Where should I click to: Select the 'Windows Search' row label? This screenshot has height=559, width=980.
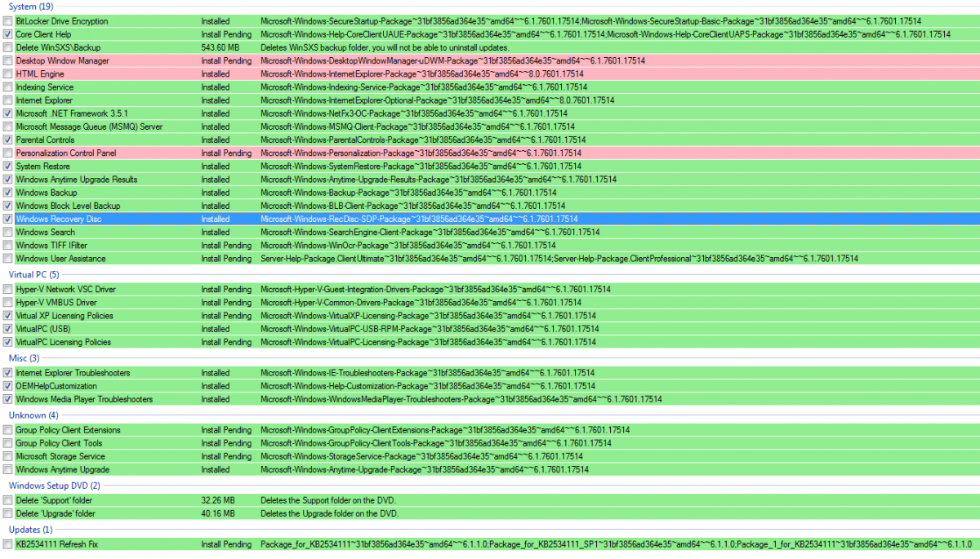coord(46,233)
